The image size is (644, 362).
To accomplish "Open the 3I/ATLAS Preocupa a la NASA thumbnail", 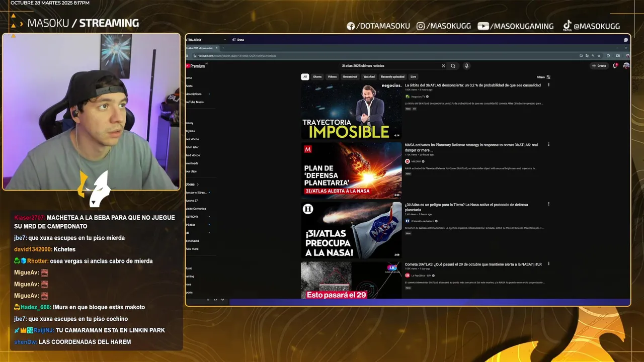I will (351, 230).
